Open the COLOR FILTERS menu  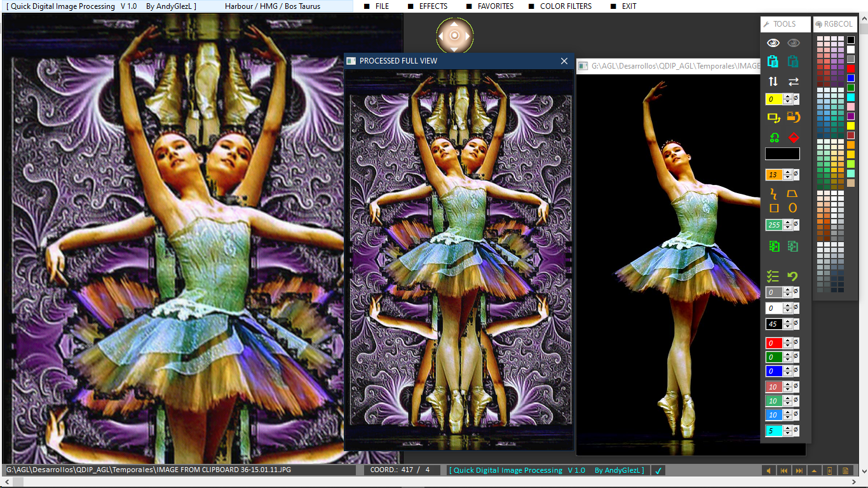coord(564,6)
